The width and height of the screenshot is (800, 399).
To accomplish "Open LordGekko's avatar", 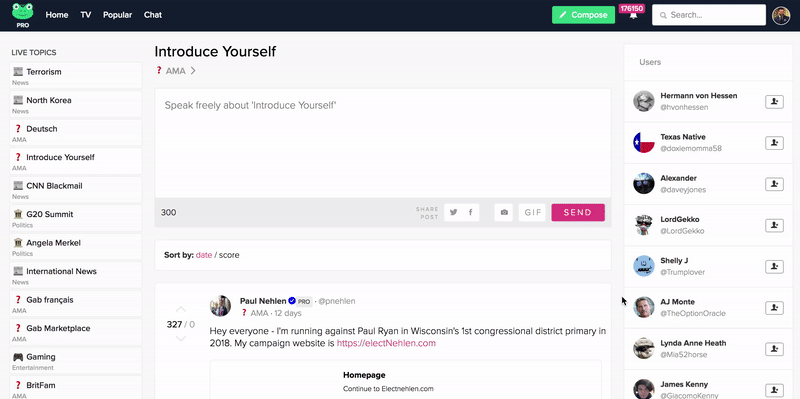I will click(643, 225).
